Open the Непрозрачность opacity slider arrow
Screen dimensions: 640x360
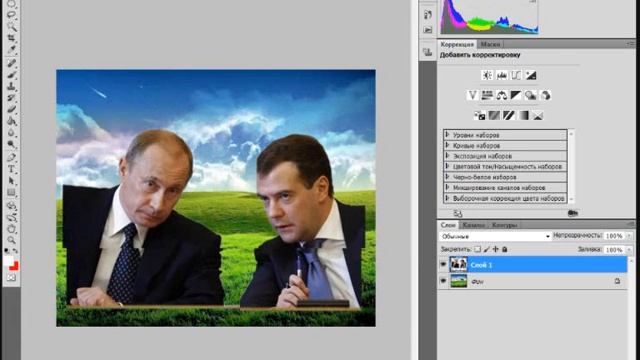tap(629, 236)
